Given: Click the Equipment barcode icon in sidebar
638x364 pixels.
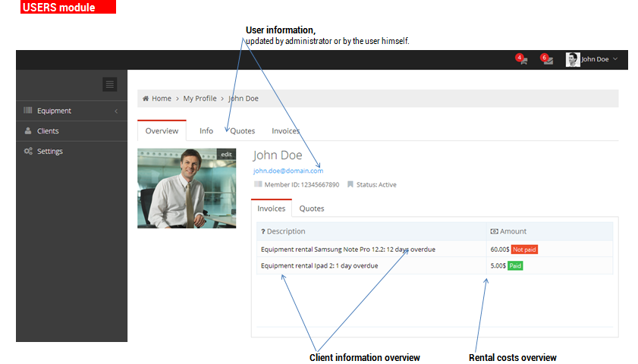Looking at the screenshot, I should point(27,110).
